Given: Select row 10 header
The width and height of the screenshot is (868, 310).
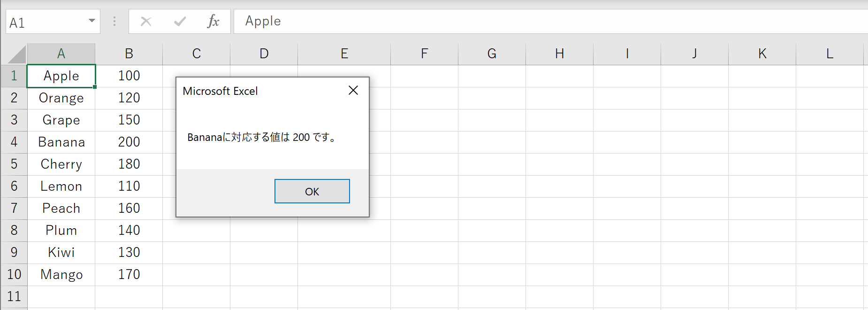Looking at the screenshot, I should coord(14,274).
